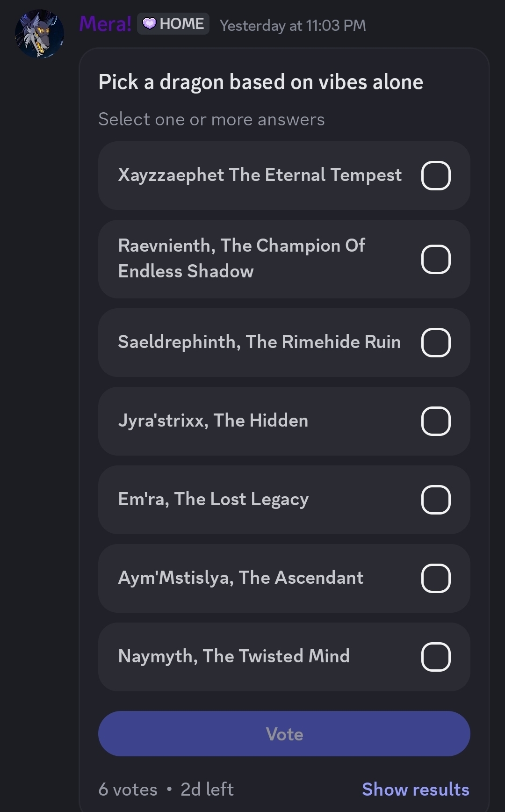Click the HOME server tag badge

point(173,24)
